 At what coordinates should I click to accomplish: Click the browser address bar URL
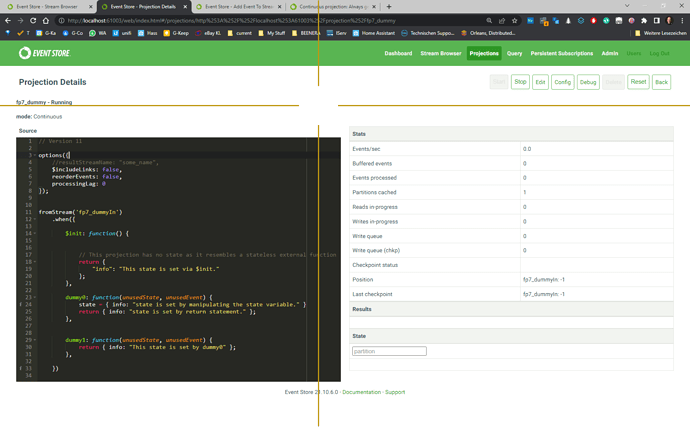click(x=231, y=21)
